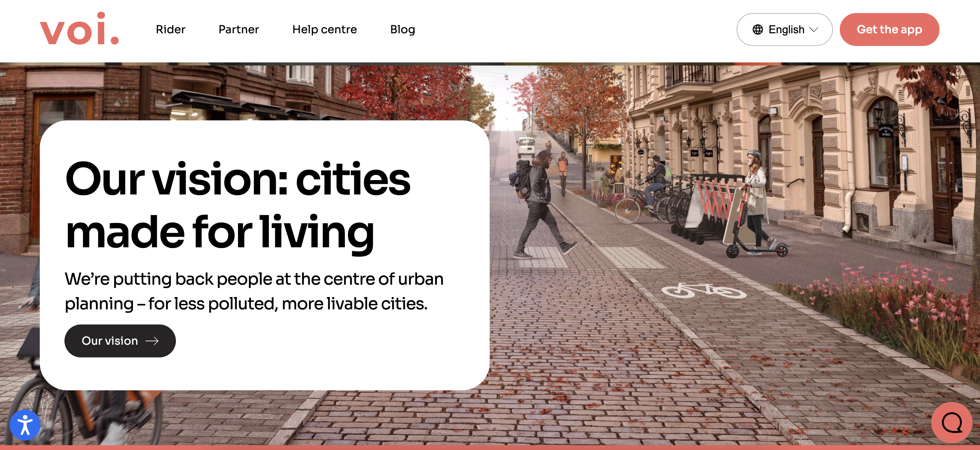Open the chat bubble icon
This screenshot has height=450, width=980.
952,423
